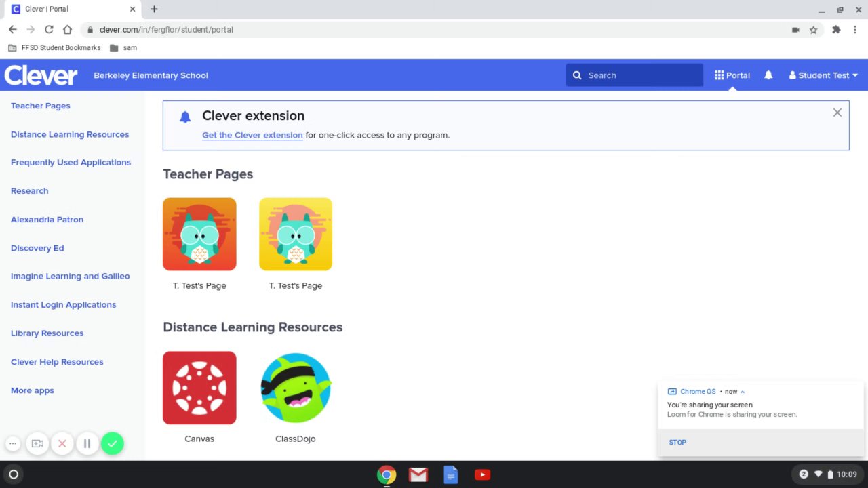Open Gmail from the shelf
This screenshot has height=488, width=868.
[x=418, y=474]
